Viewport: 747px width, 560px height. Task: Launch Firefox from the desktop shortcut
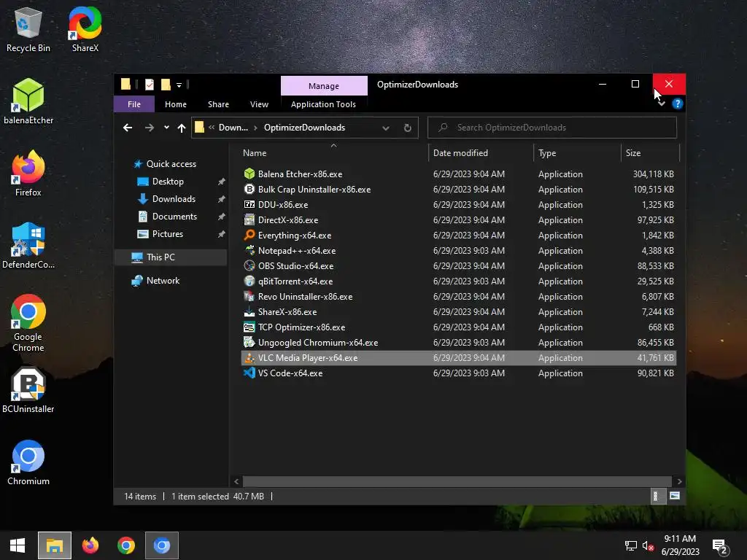(x=28, y=174)
